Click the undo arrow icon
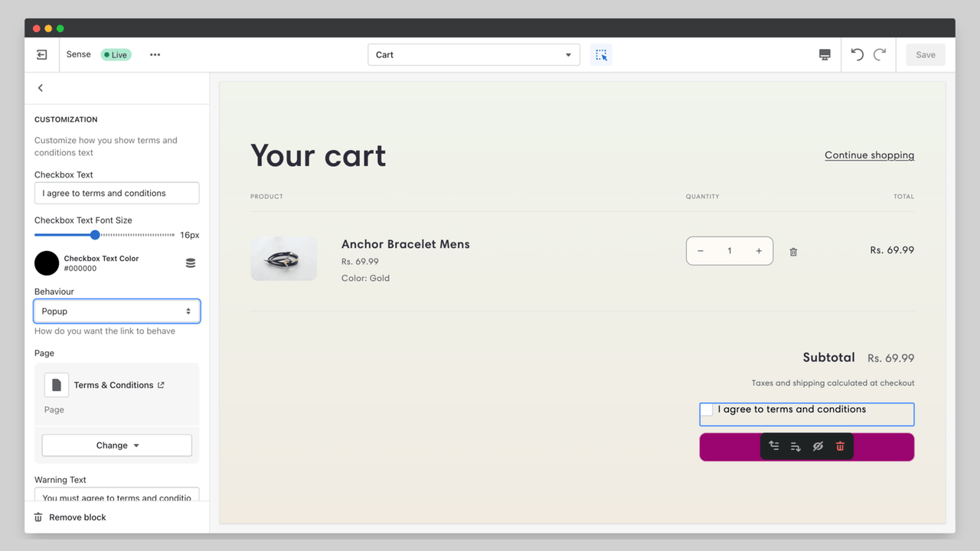Screen dimensions: 980x551 [857, 55]
